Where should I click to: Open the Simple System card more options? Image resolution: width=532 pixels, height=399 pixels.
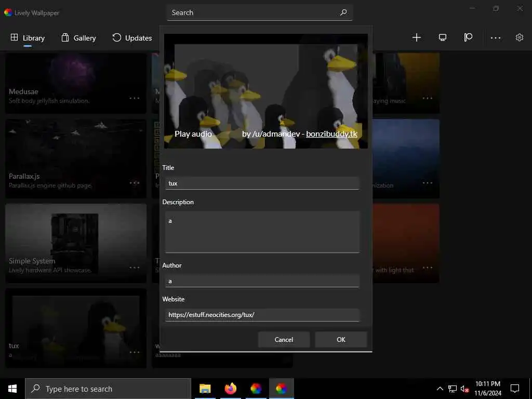[x=135, y=268]
